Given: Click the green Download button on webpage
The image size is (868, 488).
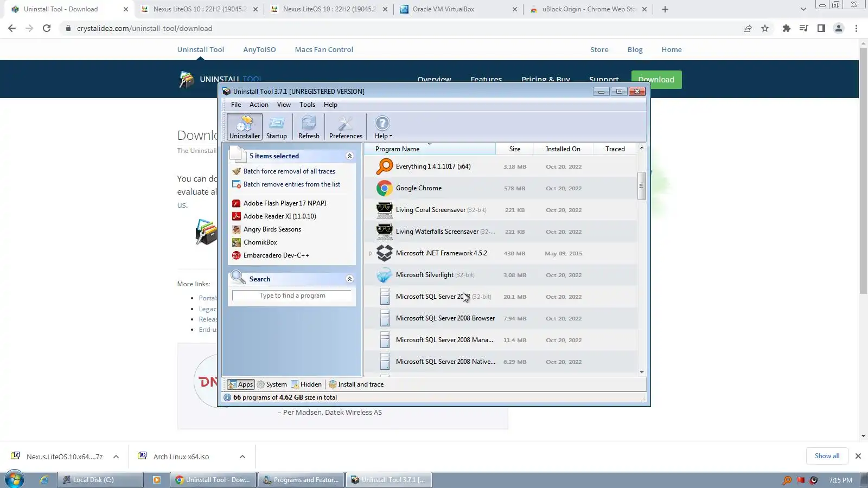Looking at the screenshot, I should click(x=656, y=80).
